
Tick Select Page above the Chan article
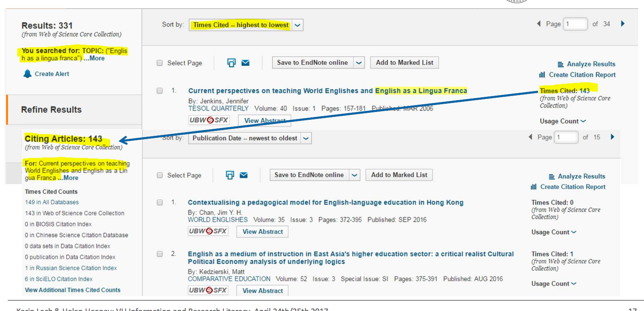click(x=160, y=175)
